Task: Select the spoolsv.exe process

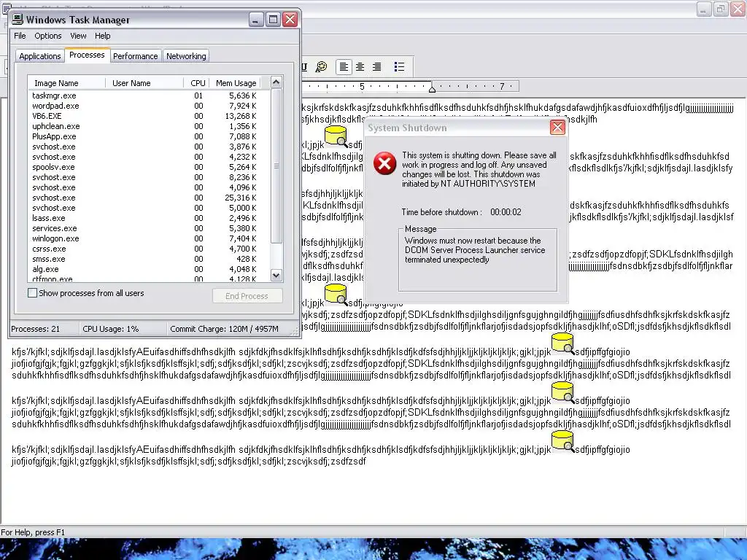Action: pyautogui.click(x=144, y=167)
